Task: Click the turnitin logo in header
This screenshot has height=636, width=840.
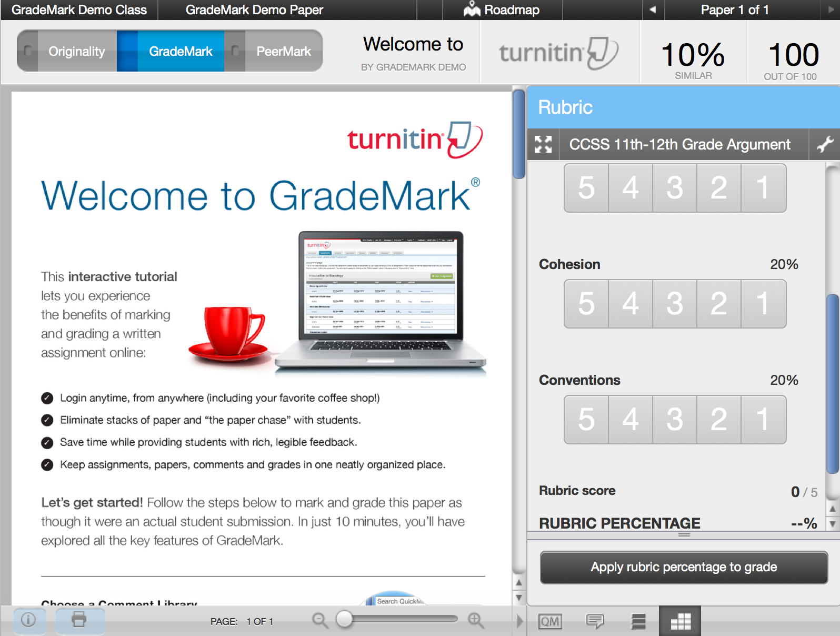Action: coord(558,53)
